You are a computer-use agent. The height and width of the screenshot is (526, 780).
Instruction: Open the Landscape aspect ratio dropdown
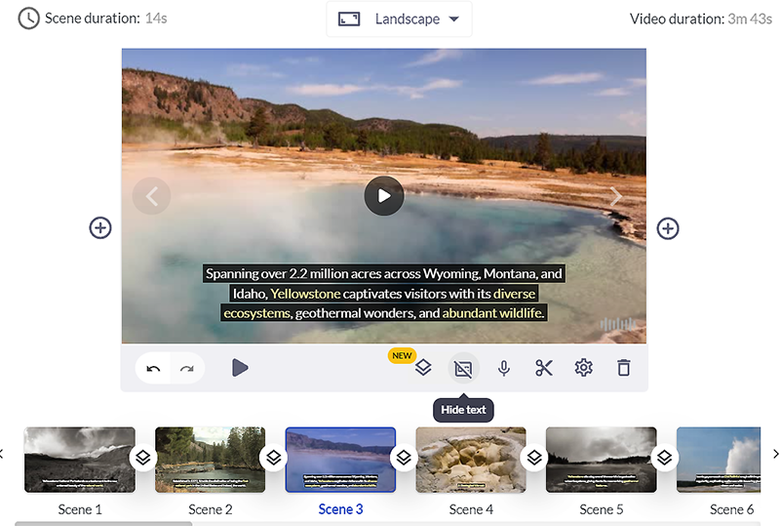[x=399, y=19]
